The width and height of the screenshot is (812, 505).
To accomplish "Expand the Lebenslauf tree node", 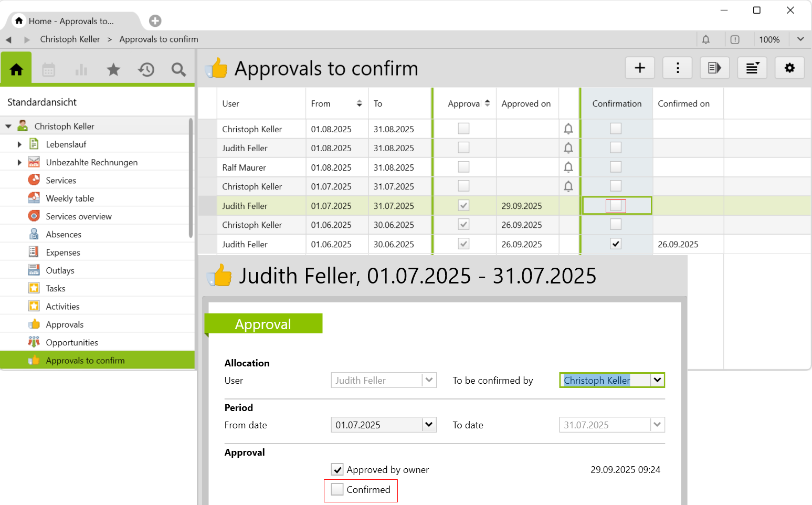I will (19, 144).
